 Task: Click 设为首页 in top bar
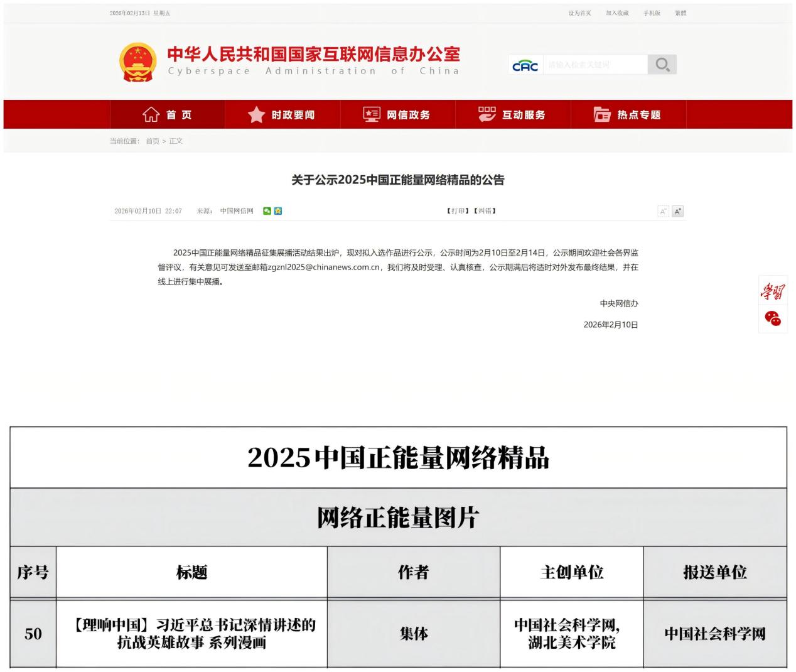click(579, 13)
